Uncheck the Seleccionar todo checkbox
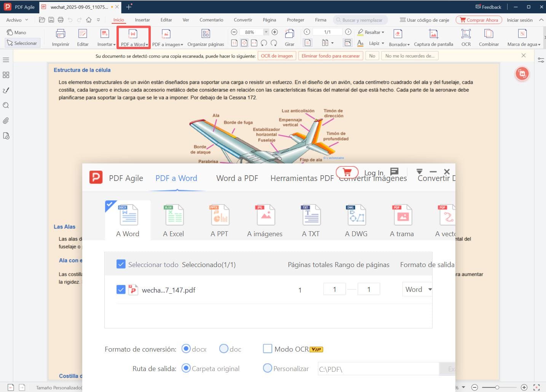The width and height of the screenshot is (546, 392). point(121,264)
